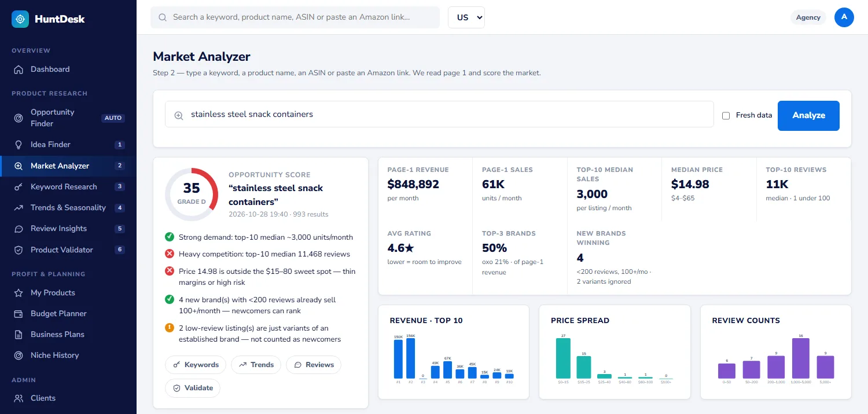
Task: Open Budget Planner
Action: (68, 314)
